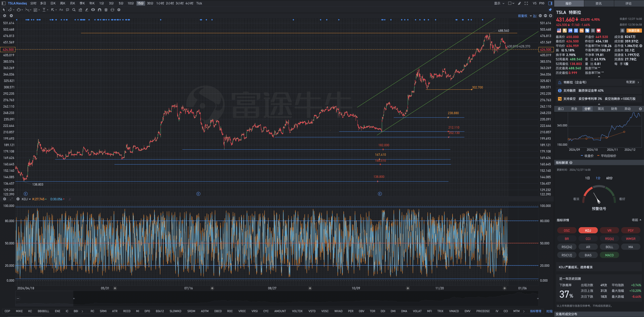
Task: Switch to the 资讯 news tab
Action: [599, 3]
